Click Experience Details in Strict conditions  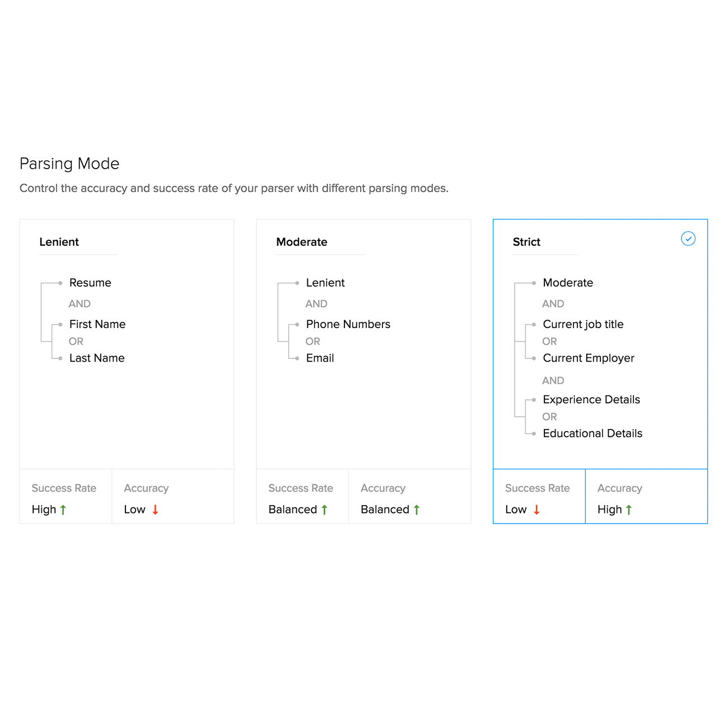(x=591, y=400)
